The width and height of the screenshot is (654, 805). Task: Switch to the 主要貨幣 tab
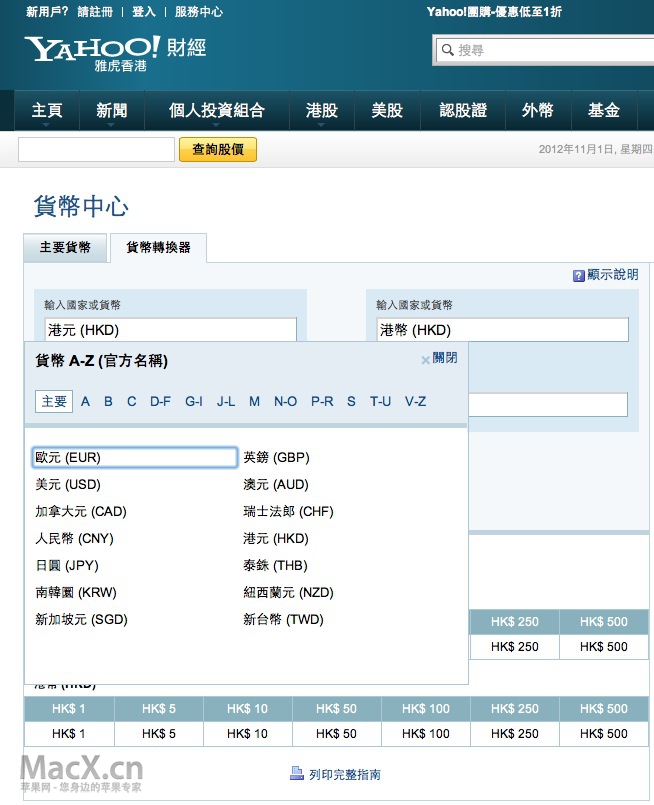tap(65, 247)
